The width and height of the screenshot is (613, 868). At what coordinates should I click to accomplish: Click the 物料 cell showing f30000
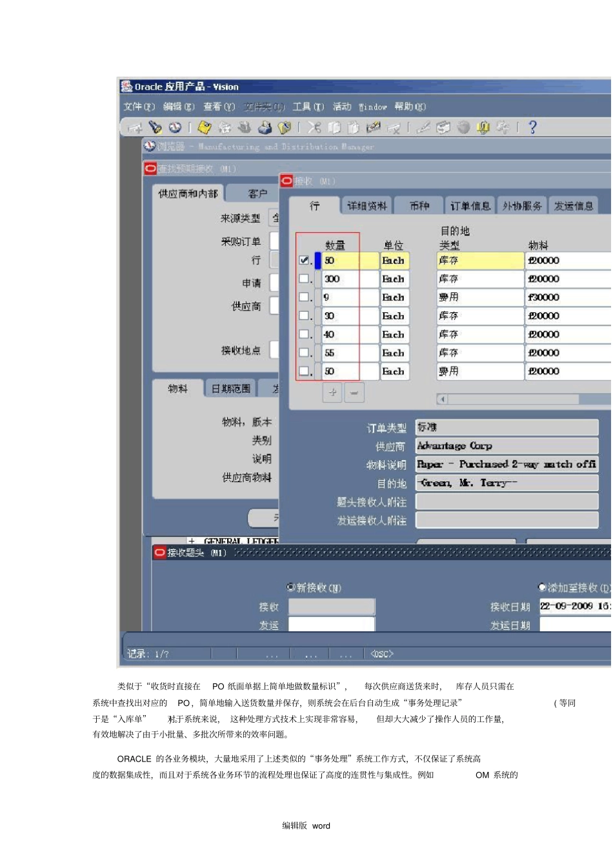(569, 298)
